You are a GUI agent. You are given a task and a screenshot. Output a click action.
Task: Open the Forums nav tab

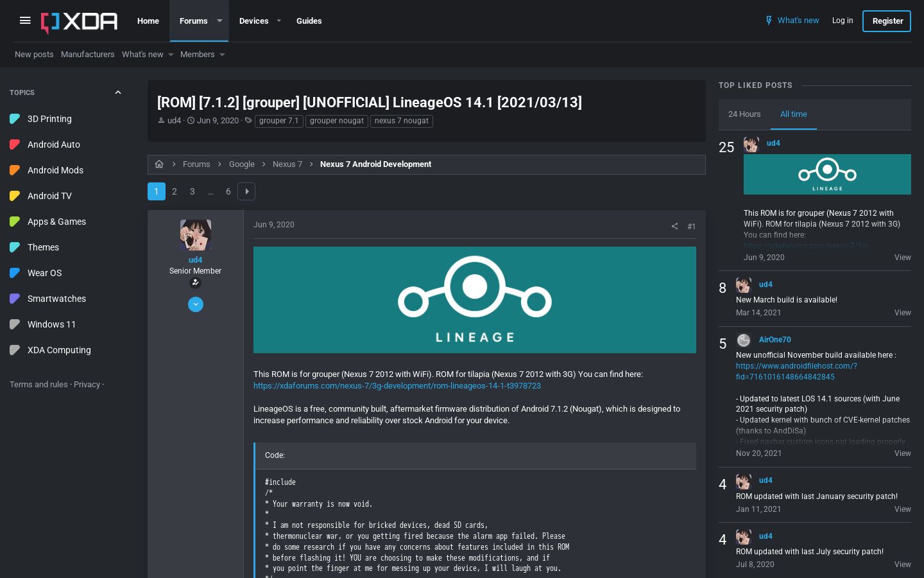[x=193, y=21]
